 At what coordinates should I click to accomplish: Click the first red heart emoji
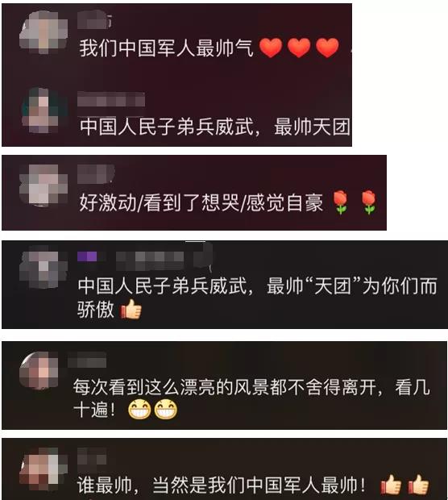pyautogui.click(x=271, y=48)
